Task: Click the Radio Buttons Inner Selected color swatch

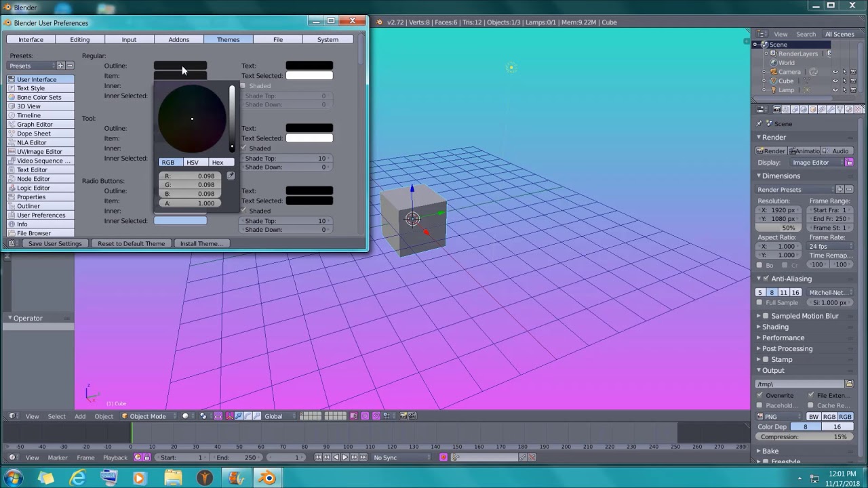Action: tap(180, 221)
